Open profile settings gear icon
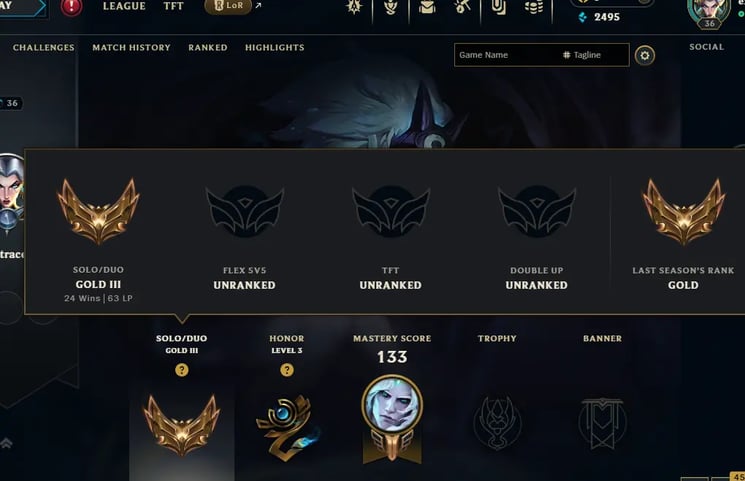745x481 pixels. click(644, 56)
